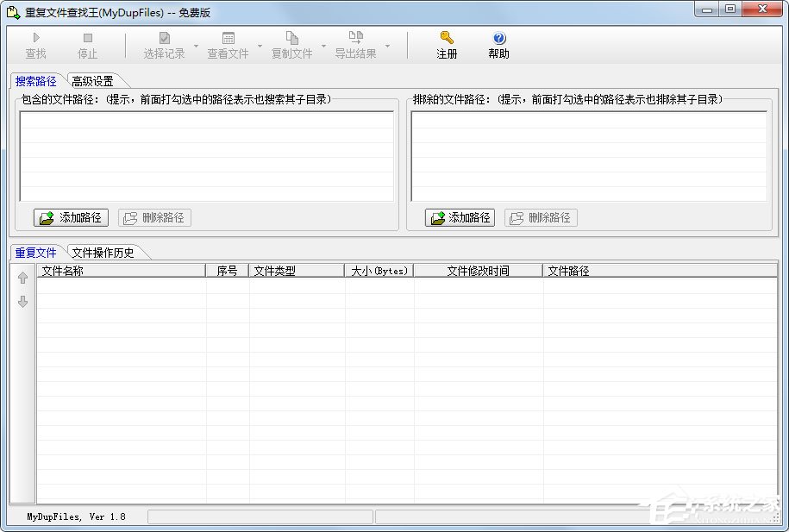Click 删除路径 under included file paths
The width and height of the screenshot is (789, 532).
[154, 217]
